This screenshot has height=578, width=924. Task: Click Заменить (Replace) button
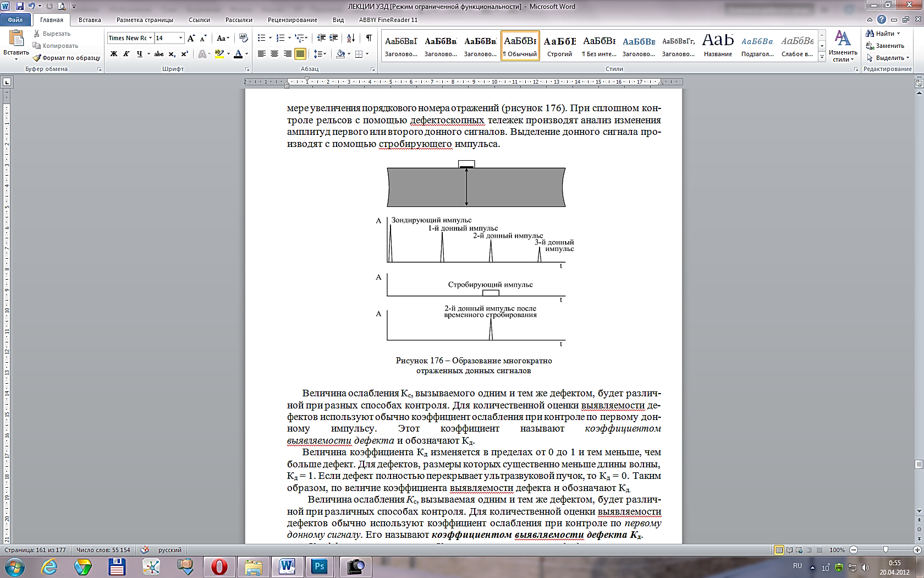pyautogui.click(x=885, y=46)
